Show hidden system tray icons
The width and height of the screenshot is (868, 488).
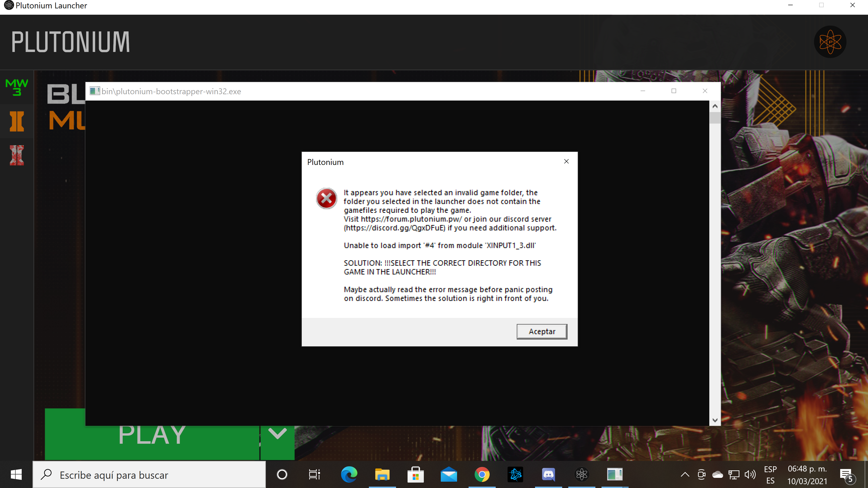click(685, 474)
